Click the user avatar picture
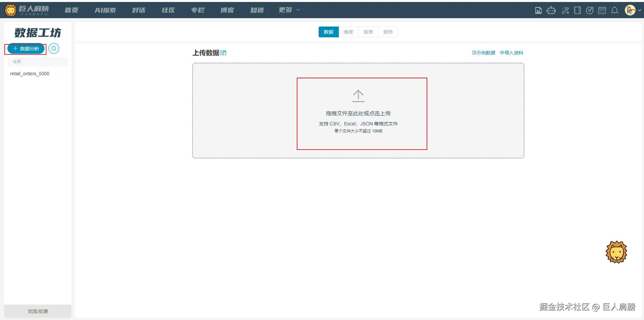The image size is (644, 320). click(x=630, y=10)
